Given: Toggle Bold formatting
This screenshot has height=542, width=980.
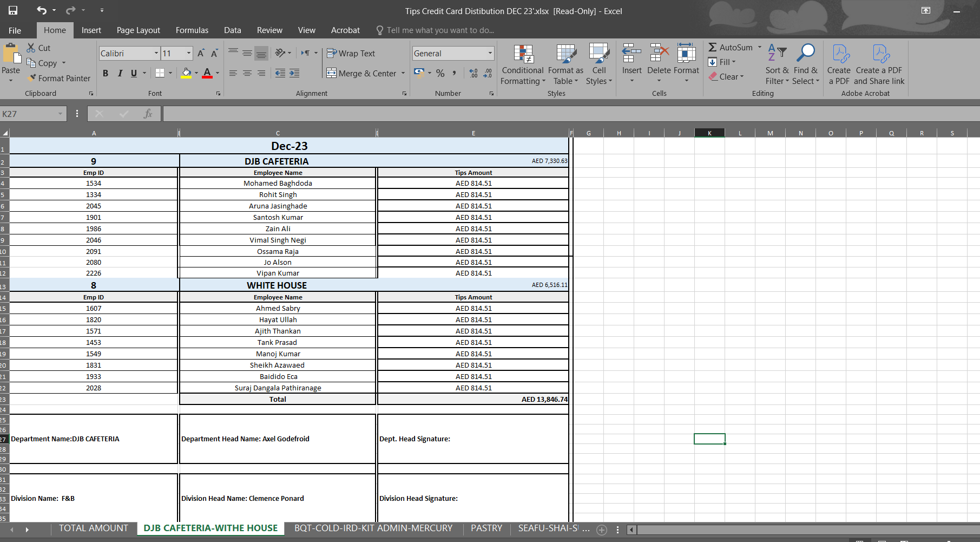Looking at the screenshot, I should pos(106,73).
